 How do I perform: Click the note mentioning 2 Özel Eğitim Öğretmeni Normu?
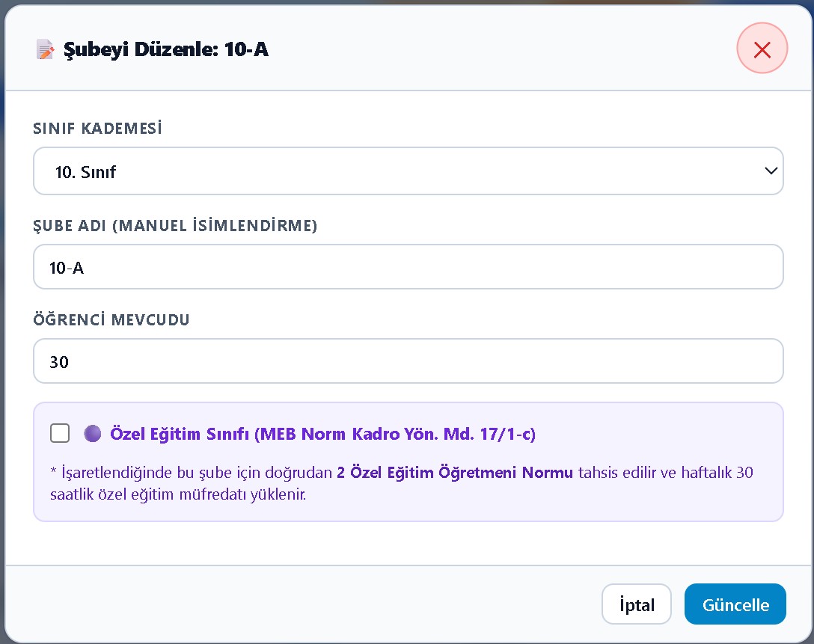pos(401,483)
